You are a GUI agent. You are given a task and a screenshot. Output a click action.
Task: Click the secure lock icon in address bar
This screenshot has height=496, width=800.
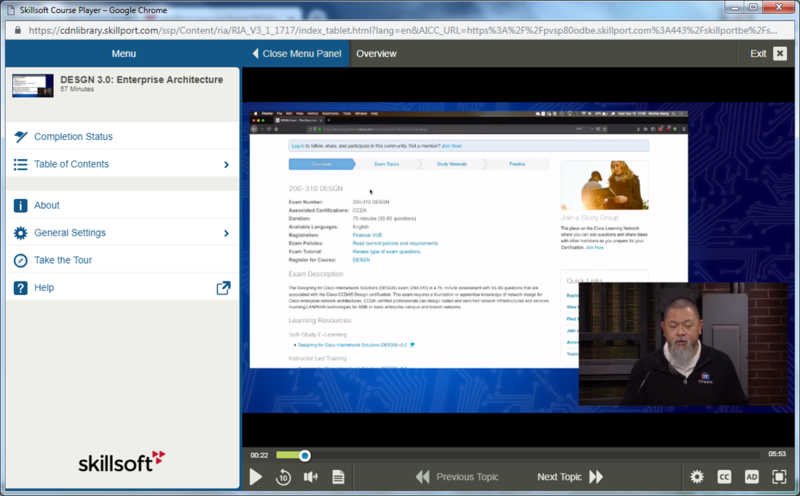[18, 30]
